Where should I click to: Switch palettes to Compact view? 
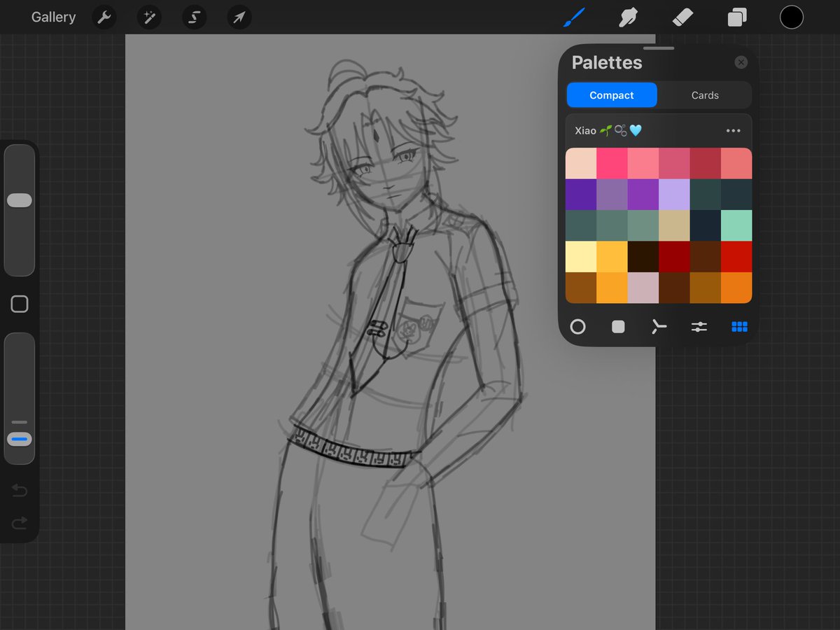pos(612,95)
